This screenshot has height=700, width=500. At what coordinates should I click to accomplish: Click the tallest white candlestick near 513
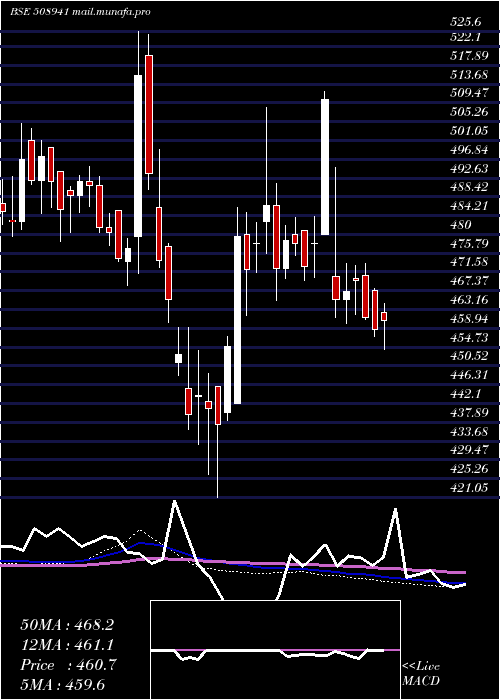[x=138, y=156]
